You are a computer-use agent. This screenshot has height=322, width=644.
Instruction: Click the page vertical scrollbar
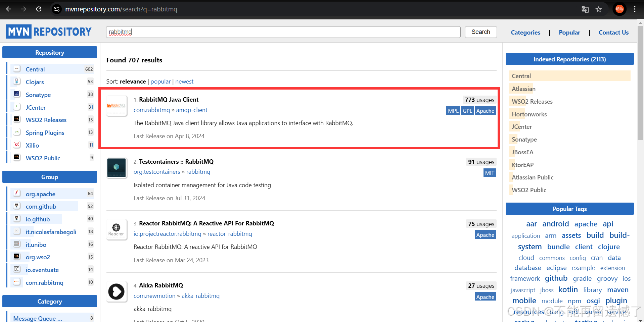point(641,83)
